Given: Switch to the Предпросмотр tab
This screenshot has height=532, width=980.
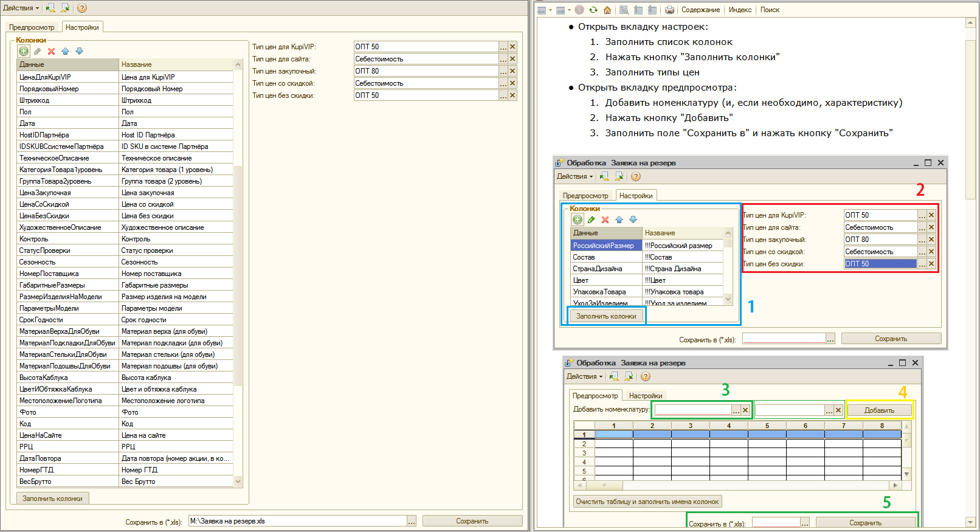Looking at the screenshot, I should (32, 27).
